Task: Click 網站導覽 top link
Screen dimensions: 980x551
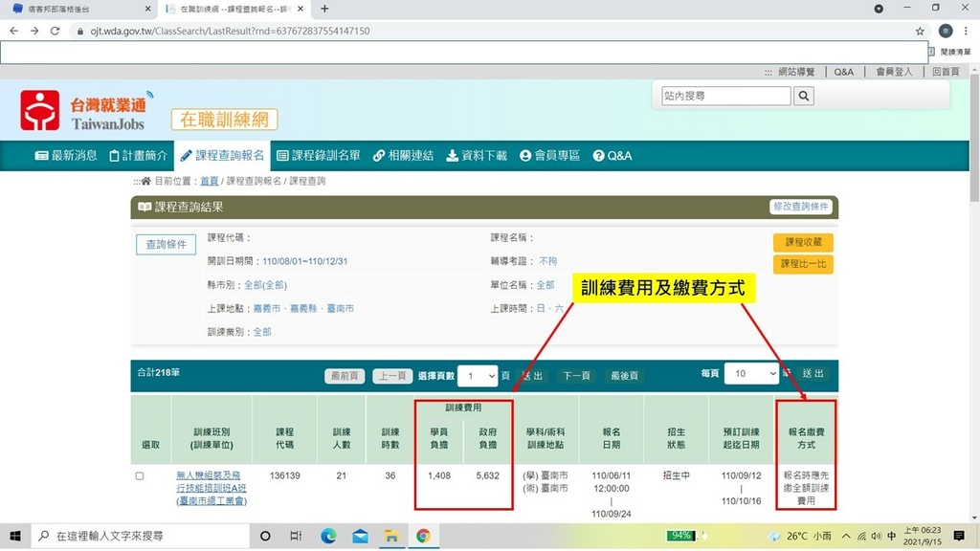Action: click(x=796, y=72)
